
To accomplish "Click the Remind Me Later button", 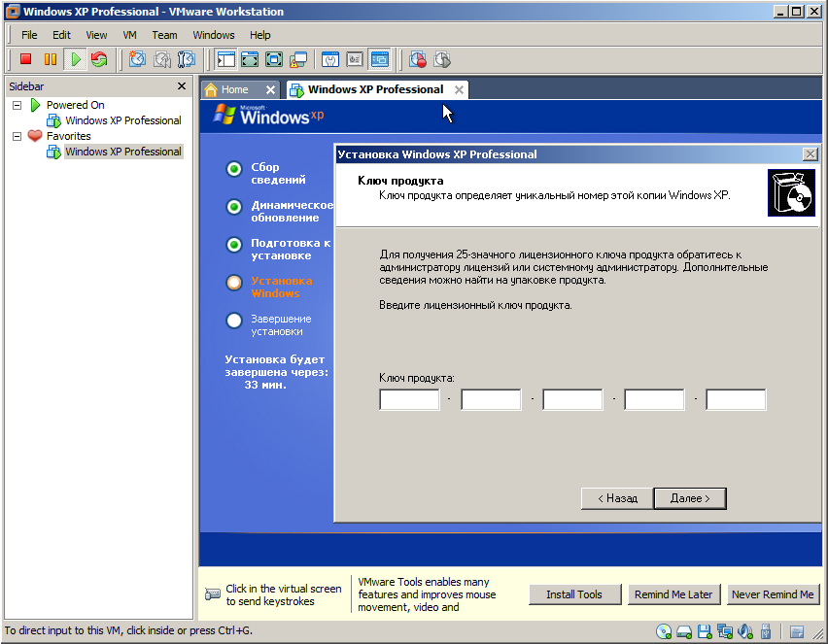I will (x=673, y=594).
